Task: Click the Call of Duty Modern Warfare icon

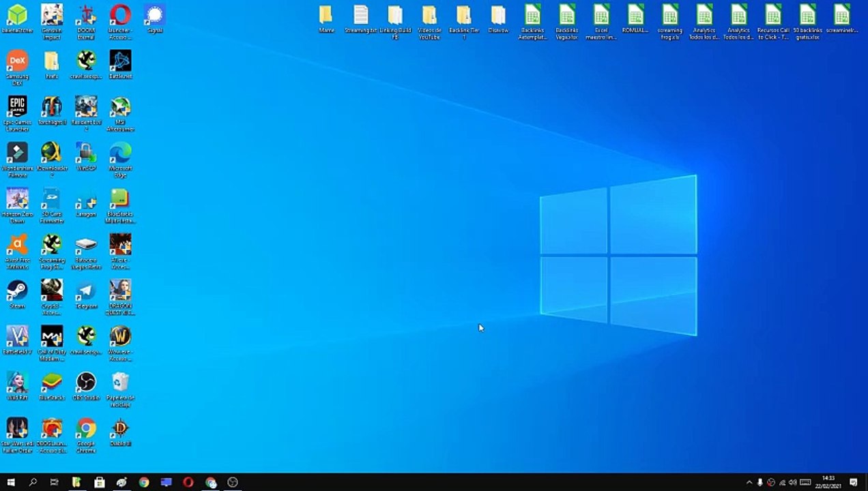Action: [52, 343]
